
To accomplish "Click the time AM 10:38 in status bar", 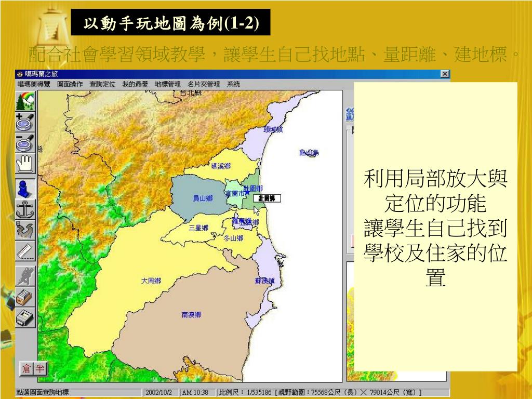I will click(195, 392).
